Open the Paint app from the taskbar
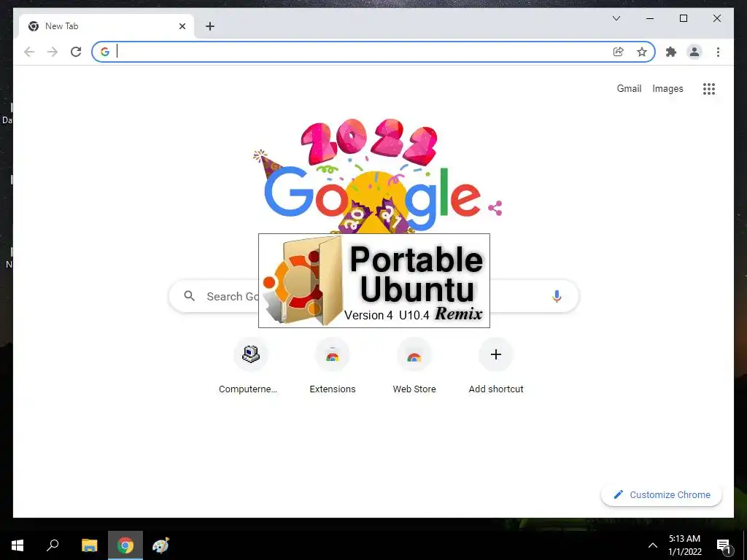 (x=161, y=545)
